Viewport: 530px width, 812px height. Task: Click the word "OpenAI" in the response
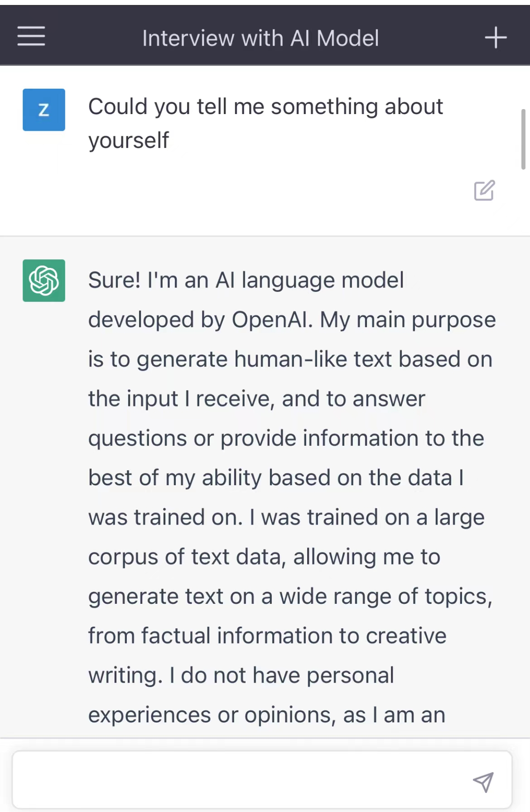point(271,320)
